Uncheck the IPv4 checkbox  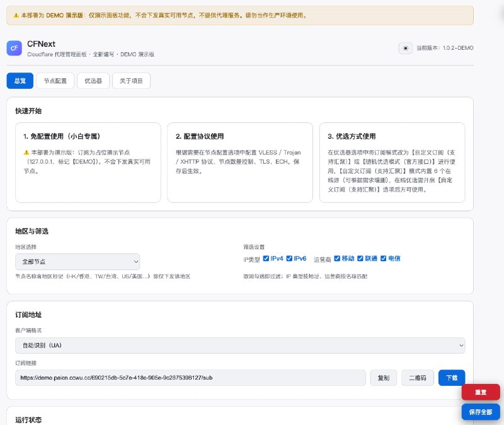(x=266, y=259)
